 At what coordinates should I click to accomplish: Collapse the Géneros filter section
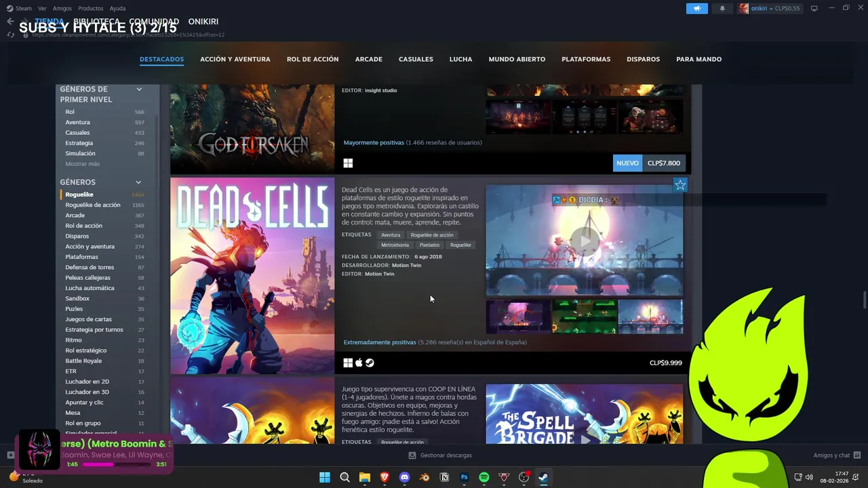[x=138, y=182]
